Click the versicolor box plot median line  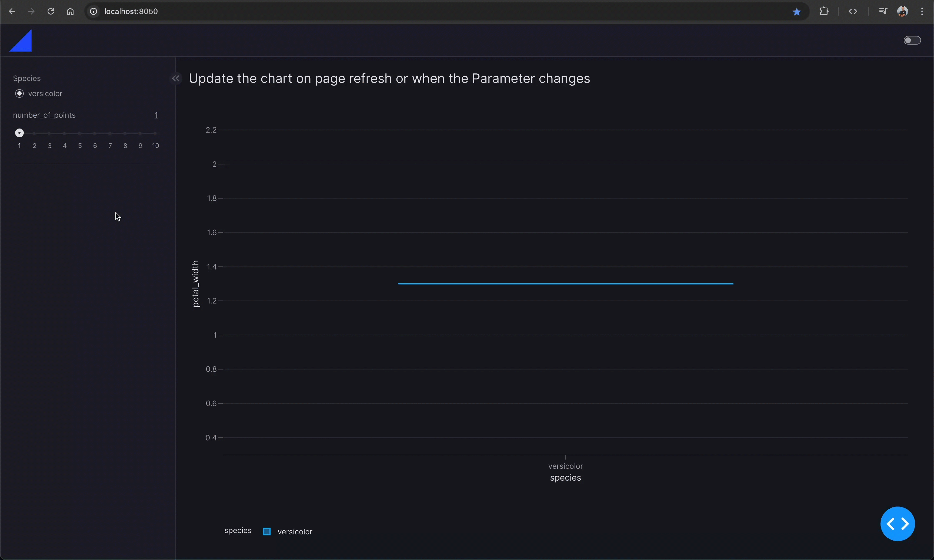tap(565, 284)
